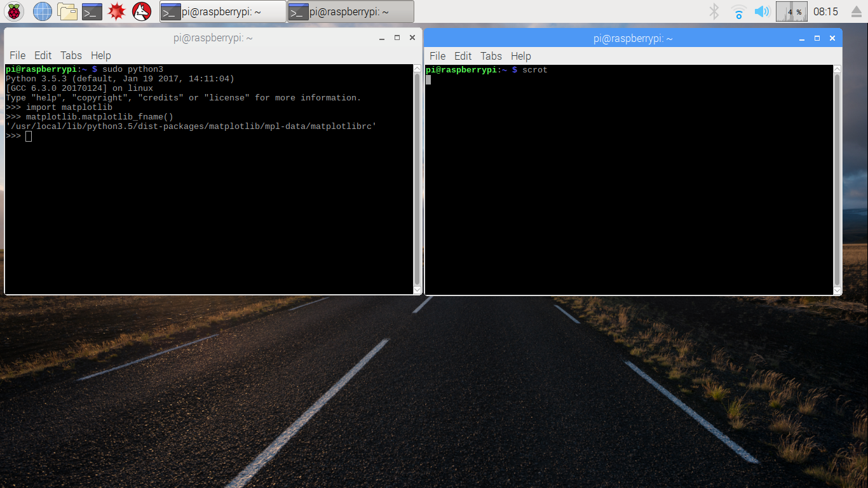Open the Wi-Fi networks tray icon
Image resolution: width=868 pixels, height=488 pixels.
738,11
